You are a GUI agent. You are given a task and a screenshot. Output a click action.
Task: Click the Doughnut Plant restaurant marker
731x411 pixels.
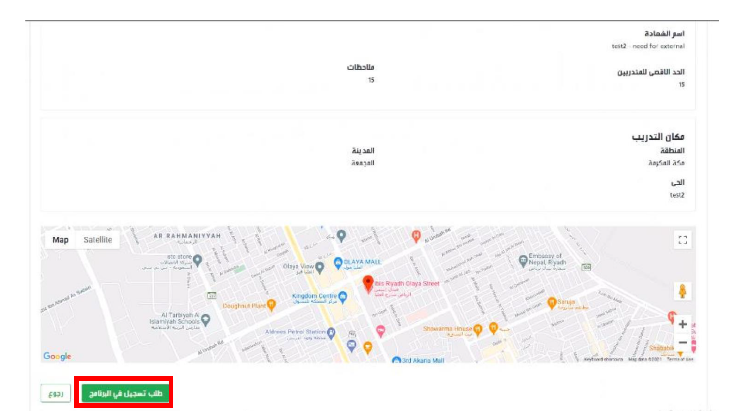271,305
